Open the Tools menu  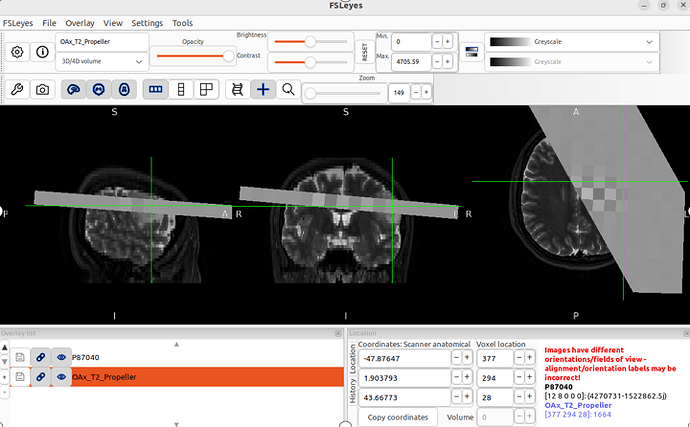coord(182,23)
